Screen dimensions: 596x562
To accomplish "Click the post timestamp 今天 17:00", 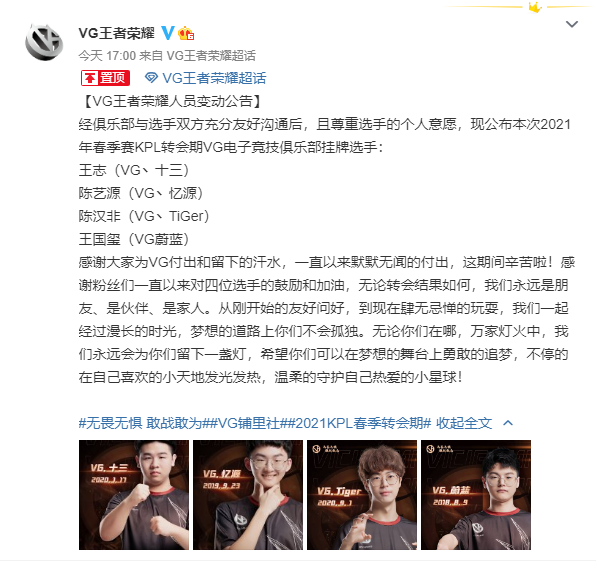I will (107, 56).
